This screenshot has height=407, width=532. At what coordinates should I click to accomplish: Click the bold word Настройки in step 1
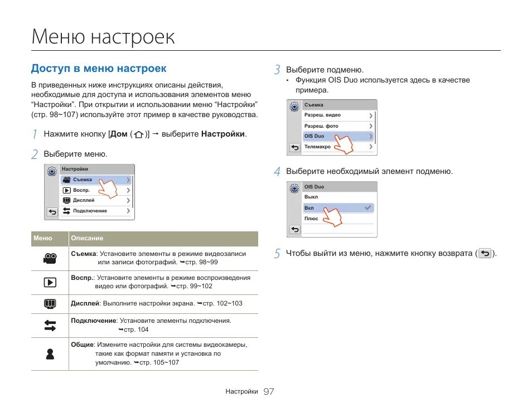pos(223,134)
